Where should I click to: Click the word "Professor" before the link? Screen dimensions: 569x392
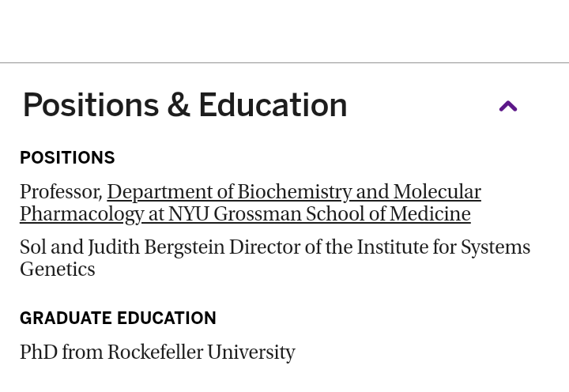point(60,192)
